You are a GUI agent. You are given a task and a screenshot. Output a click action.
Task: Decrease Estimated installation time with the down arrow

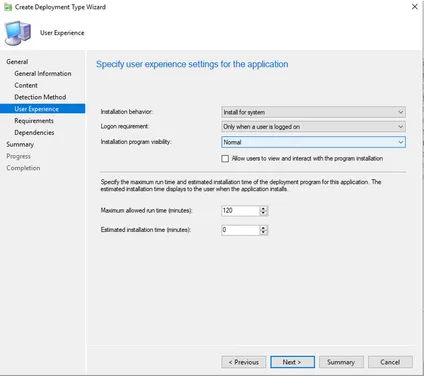pos(263,232)
